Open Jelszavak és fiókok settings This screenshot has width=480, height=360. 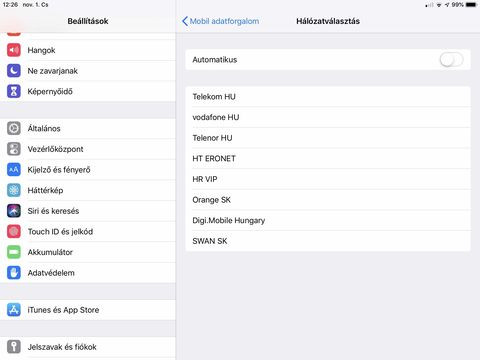[x=88, y=347]
